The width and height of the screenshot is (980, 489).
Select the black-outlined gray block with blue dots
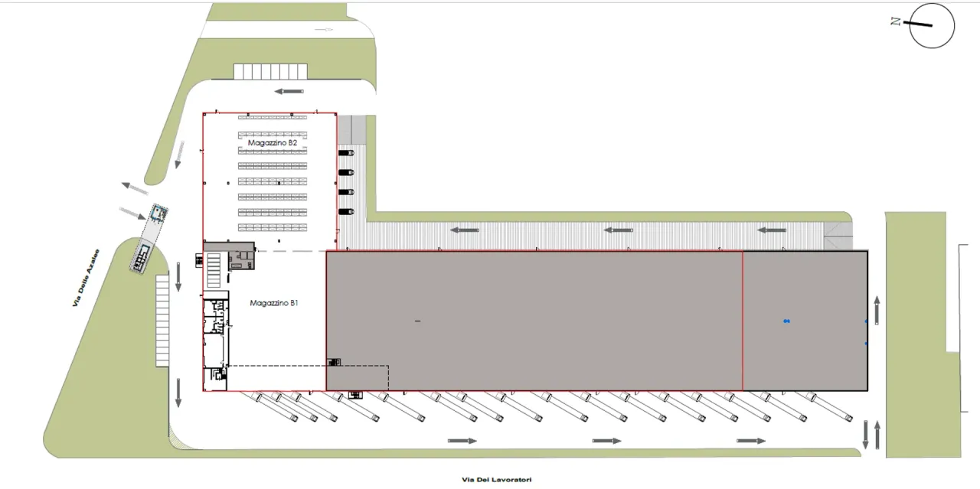[x=805, y=321]
